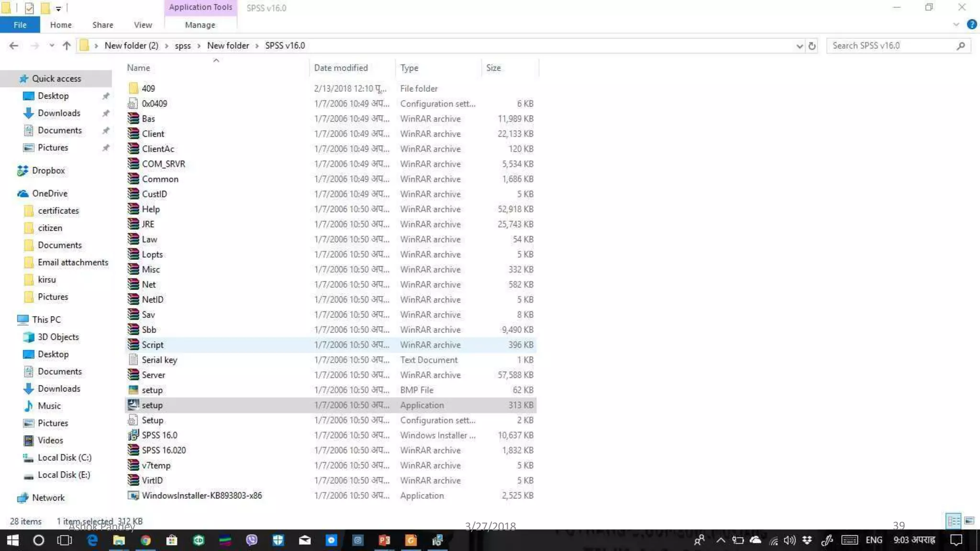Sort files by Date modified column
Image resolution: width=980 pixels, height=551 pixels.
(341, 68)
